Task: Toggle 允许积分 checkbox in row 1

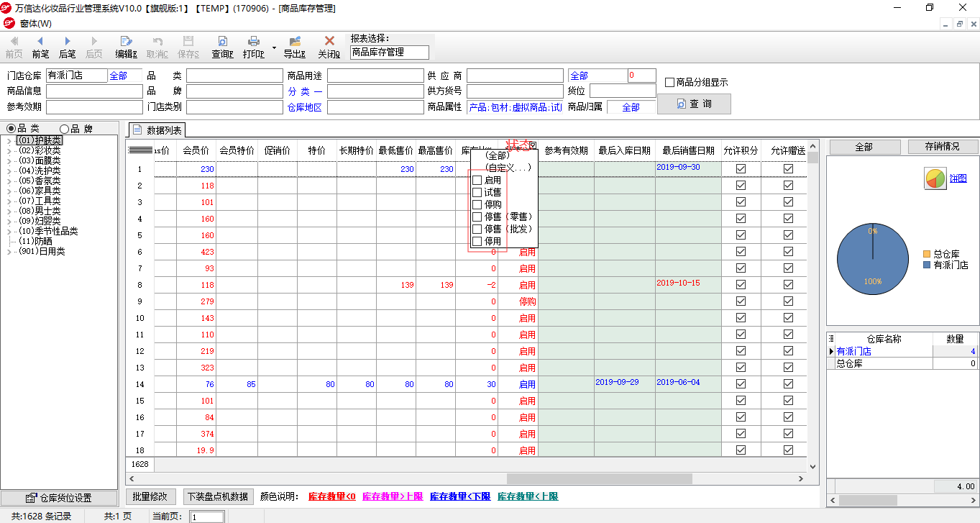Action: tap(741, 169)
